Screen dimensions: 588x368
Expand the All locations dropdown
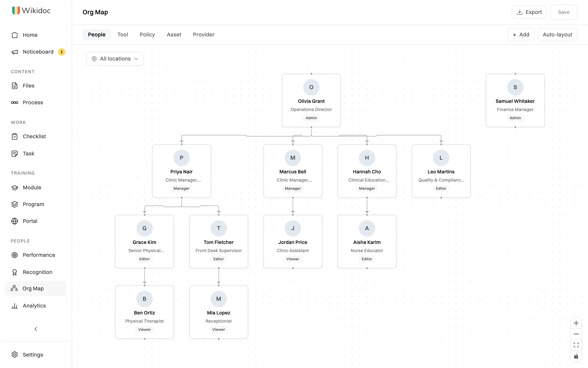(115, 59)
